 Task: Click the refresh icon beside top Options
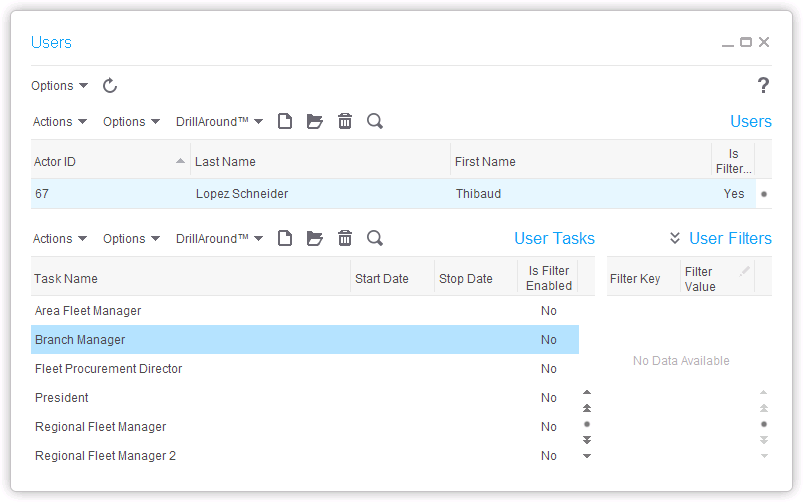coord(110,86)
